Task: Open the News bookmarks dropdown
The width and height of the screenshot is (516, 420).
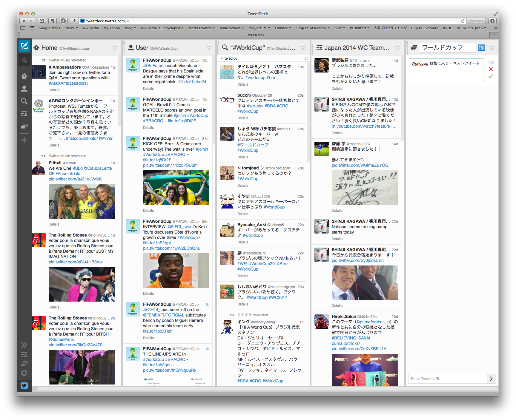Action: coord(71,28)
